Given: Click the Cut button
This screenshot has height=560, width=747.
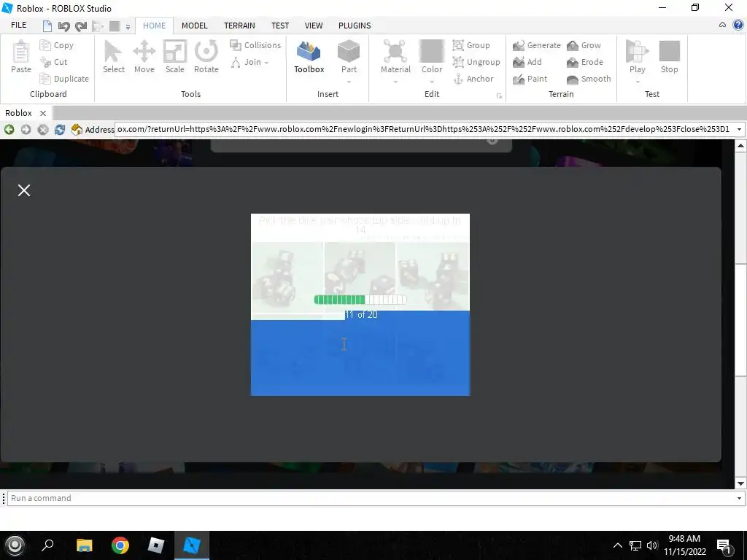Looking at the screenshot, I should coord(53,62).
